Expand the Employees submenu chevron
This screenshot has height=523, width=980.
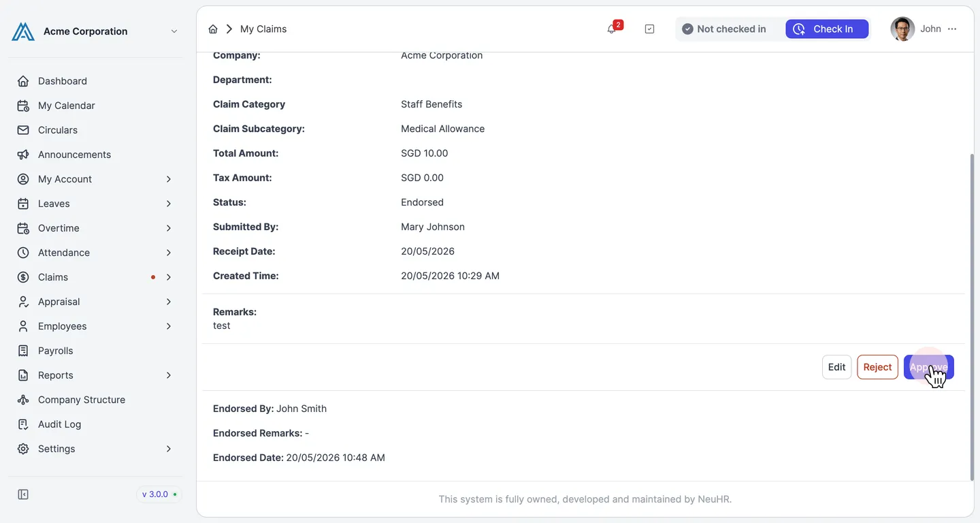point(169,326)
